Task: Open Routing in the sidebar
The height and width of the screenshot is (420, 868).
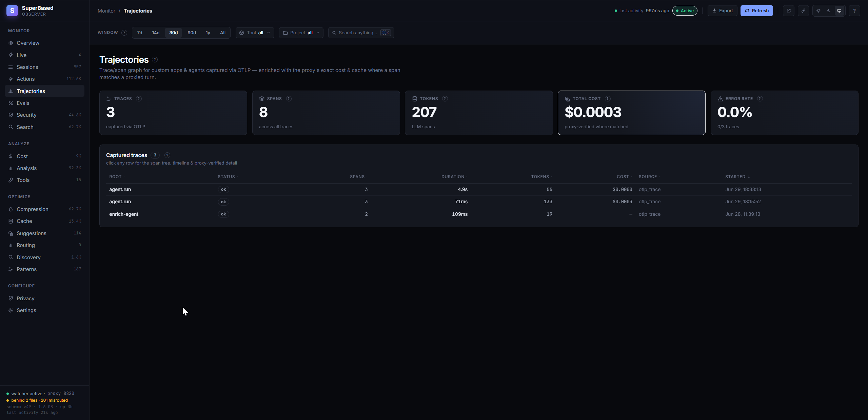Action: coord(44,245)
